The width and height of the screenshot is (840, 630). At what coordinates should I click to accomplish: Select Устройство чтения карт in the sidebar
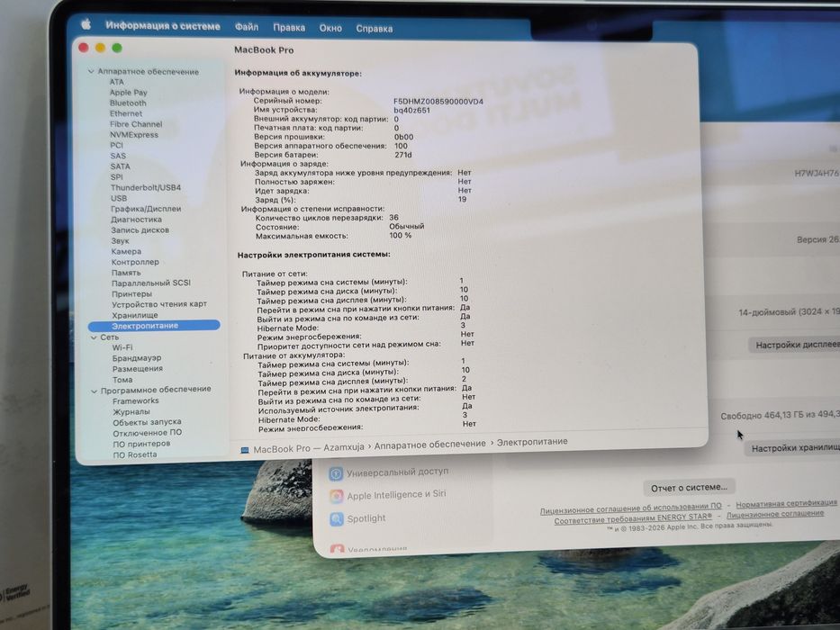tap(159, 304)
